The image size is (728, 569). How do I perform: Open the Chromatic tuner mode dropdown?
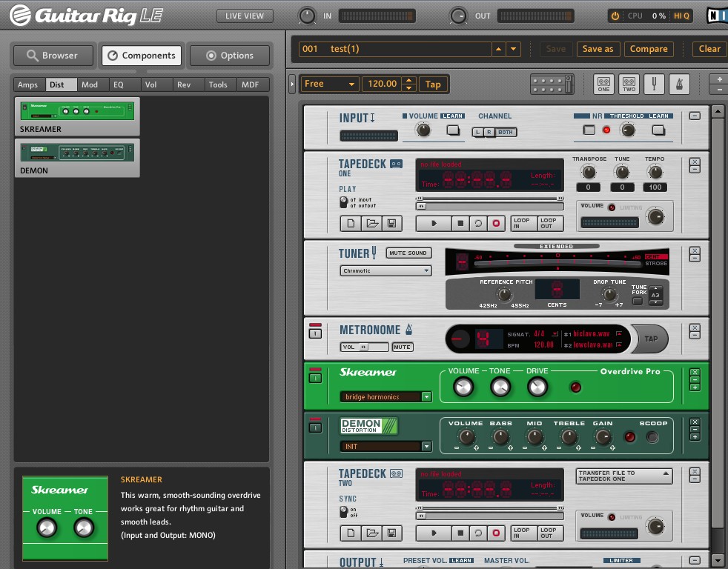pyautogui.click(x=385, y=270)
